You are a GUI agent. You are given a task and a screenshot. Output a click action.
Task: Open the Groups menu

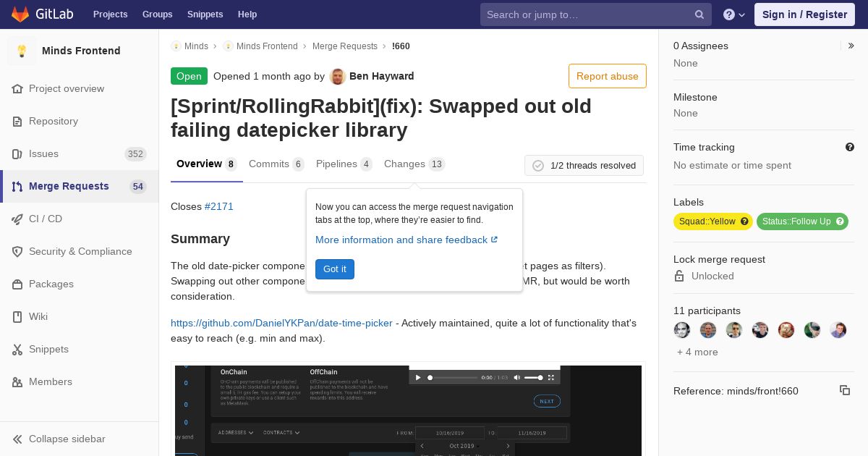click(157, 14)
